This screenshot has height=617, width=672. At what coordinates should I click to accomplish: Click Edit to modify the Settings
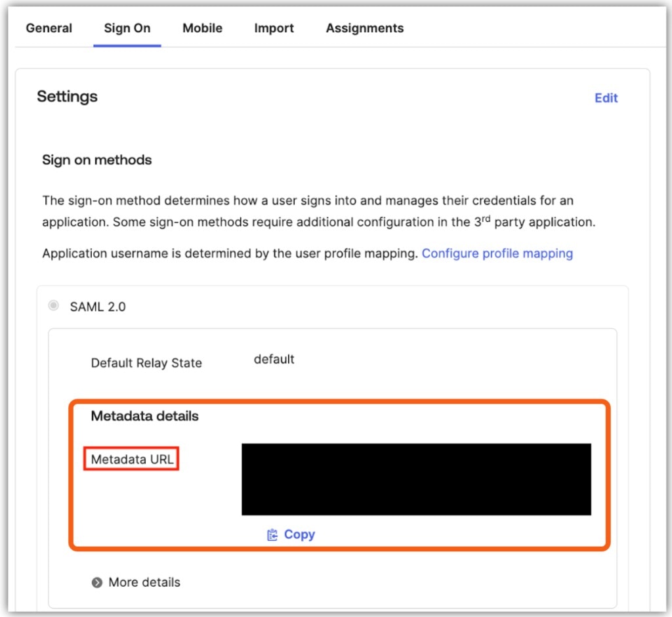coord(605,98)
